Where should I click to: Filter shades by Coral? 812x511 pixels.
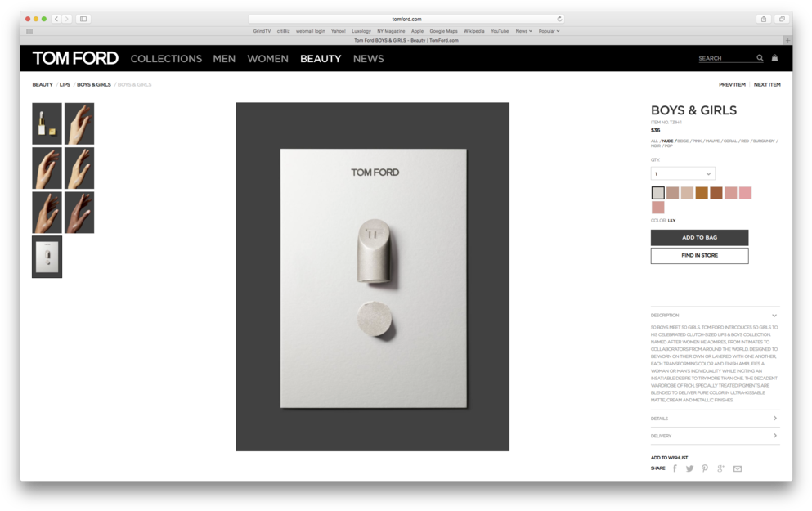pyautogui.click(x=729, y=141)
